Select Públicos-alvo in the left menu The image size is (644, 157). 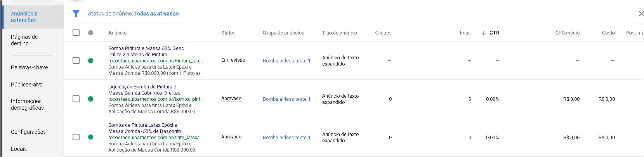point(27,85)
